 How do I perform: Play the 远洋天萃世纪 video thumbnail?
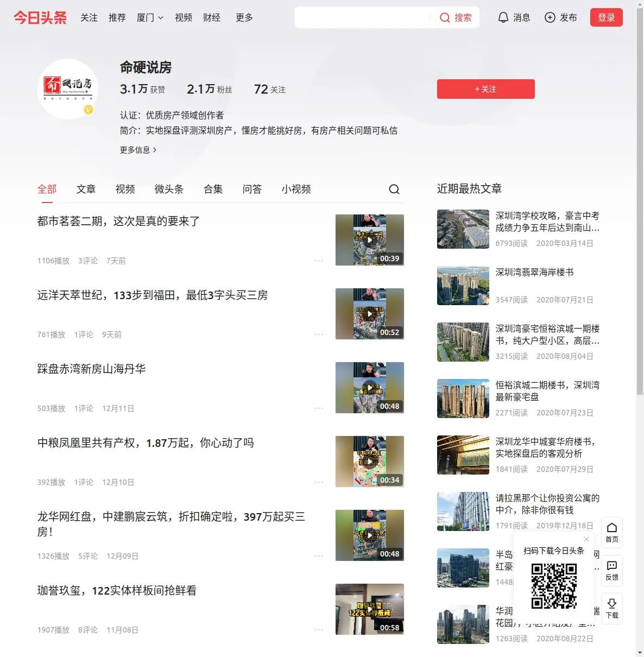tap(370, 314)
